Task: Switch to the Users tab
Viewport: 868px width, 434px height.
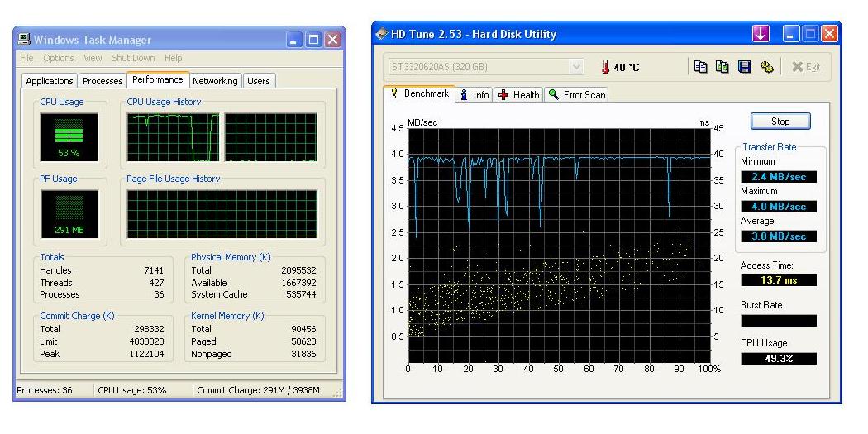Action: tap(258, 81)
